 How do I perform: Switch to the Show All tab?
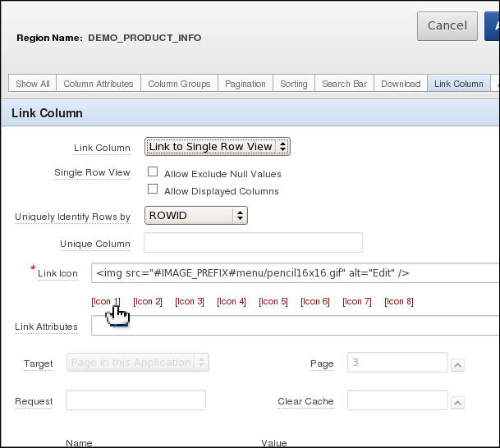(x=33, y=84)
